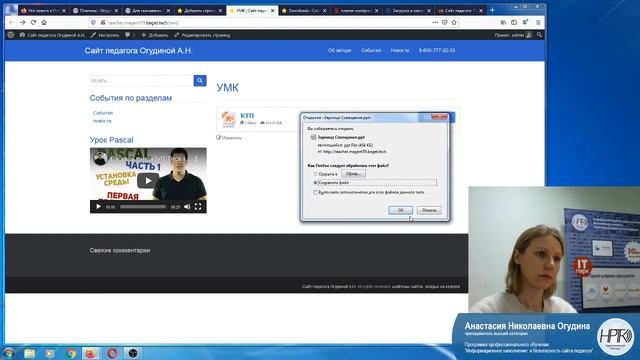The width and height of the screenshot is (640, 360).
Task: Select the 'Сохранить файл' radio option
Action: click(x=315, y=182)
